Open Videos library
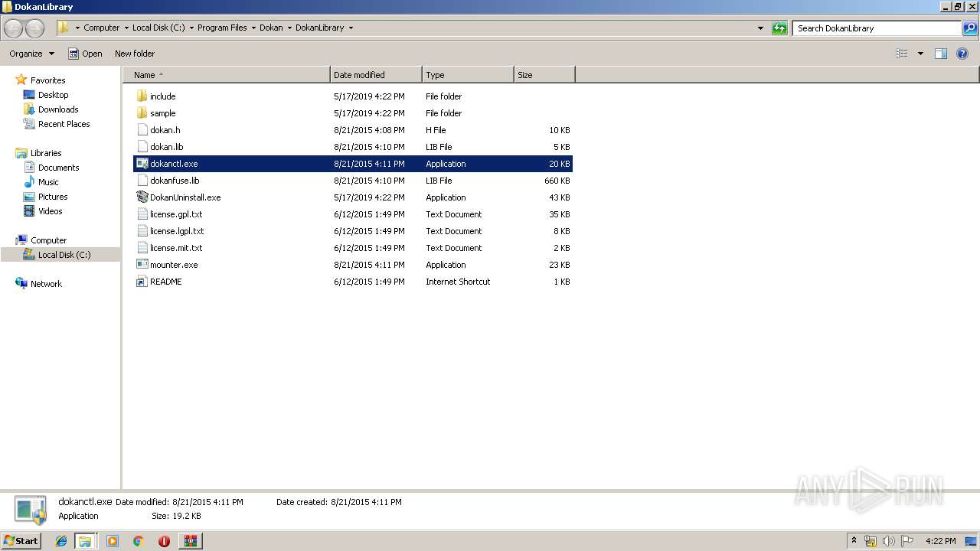 click(51, 211)
